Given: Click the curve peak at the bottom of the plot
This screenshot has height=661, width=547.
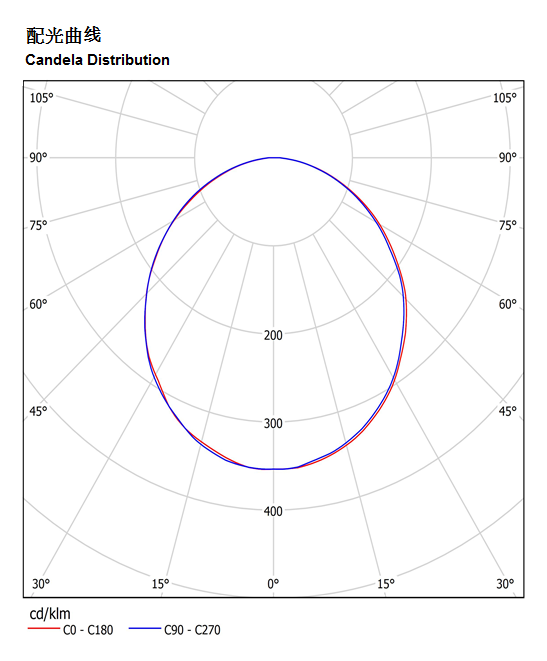Looking at the screenshot, I should coord(270,469).
